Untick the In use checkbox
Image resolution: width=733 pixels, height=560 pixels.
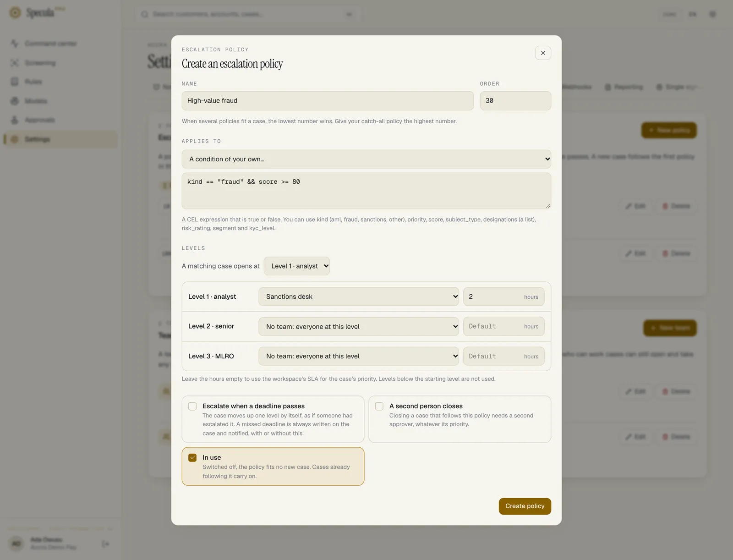(x=192, y=458)
